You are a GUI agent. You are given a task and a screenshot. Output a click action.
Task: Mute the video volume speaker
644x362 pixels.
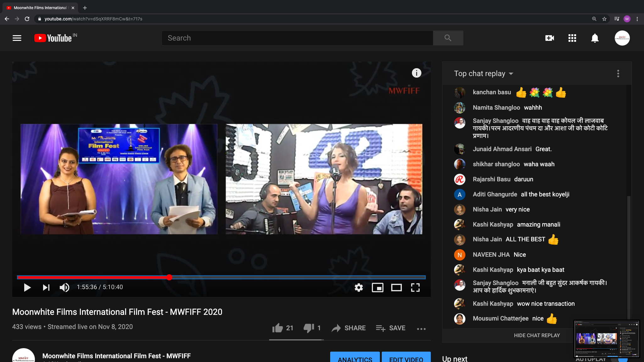click(64, 287)
